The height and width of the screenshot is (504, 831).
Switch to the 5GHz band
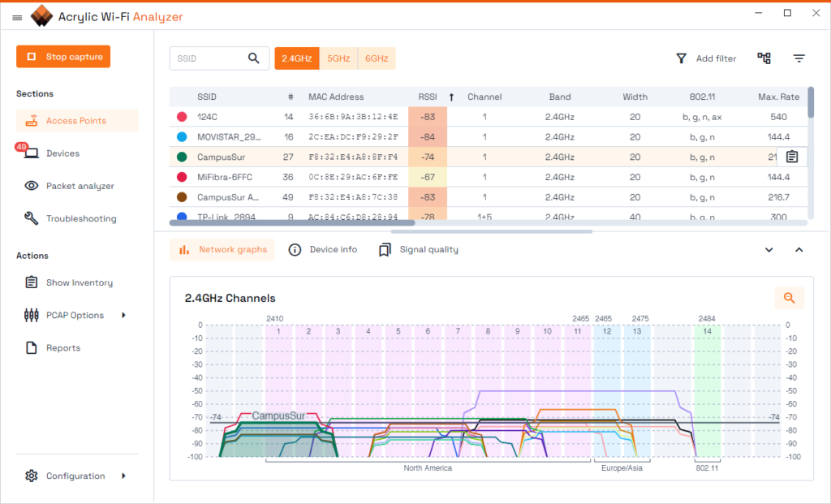[x=338, y=58]
